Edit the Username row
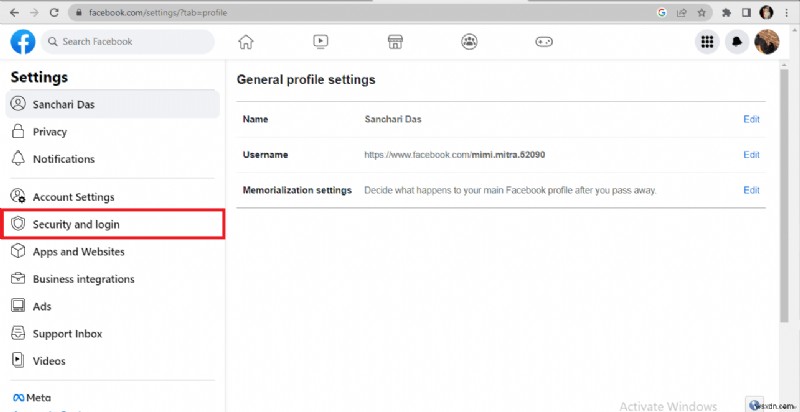This screenshot has width=800, height=412. point(751,154)
